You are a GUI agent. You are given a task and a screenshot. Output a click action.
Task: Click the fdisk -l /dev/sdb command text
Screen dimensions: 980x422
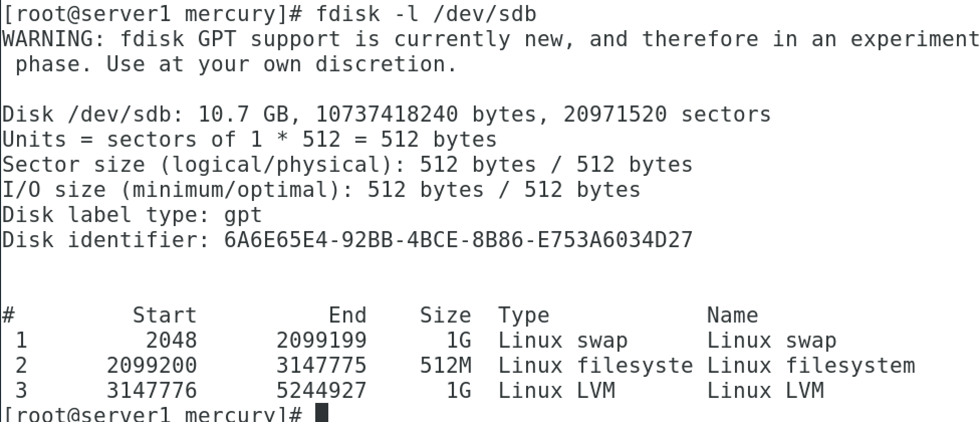426,14
